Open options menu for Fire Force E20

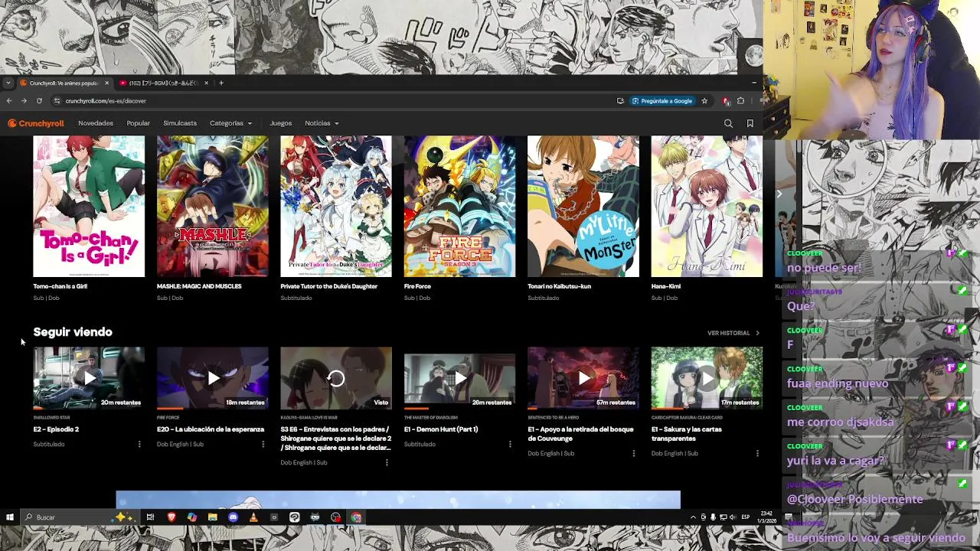[263, 444]
